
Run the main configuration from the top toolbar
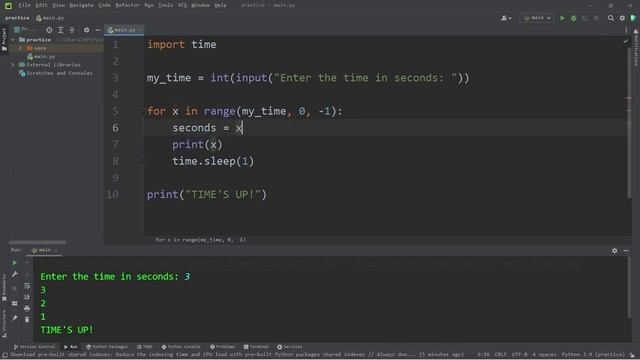click(x=562, y=18)
